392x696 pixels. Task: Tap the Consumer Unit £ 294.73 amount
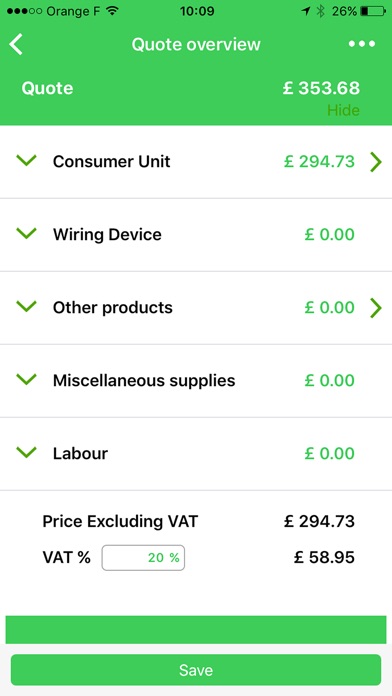pyautogui.click(x=319, y=162)
